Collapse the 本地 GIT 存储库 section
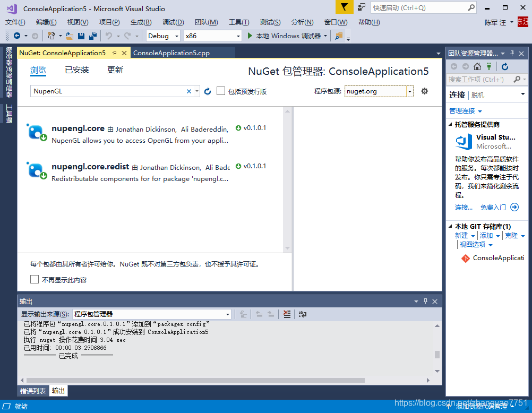Viewport: 532px width, 413px height. click(x=451, y=226)
